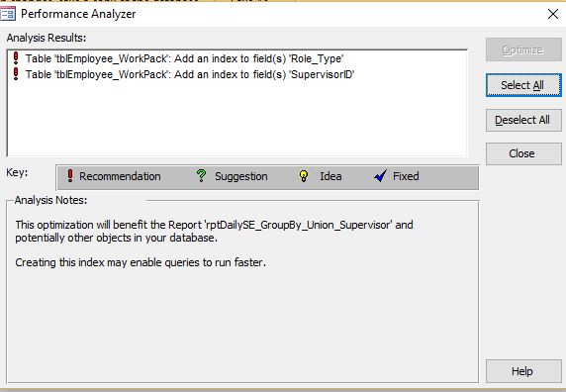Click the Close button

coord(523,153)
